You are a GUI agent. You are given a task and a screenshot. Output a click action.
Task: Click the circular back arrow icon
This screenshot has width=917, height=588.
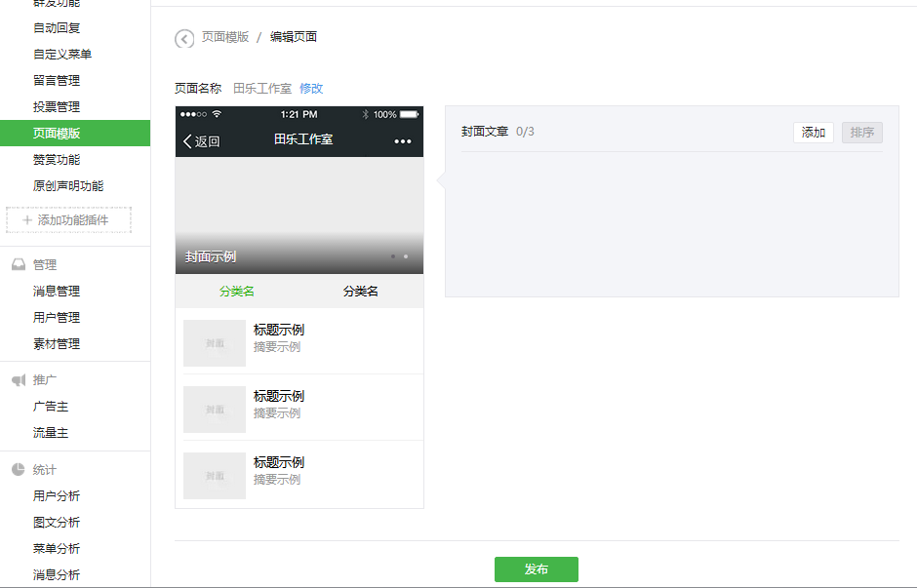[x=184, y=39]
